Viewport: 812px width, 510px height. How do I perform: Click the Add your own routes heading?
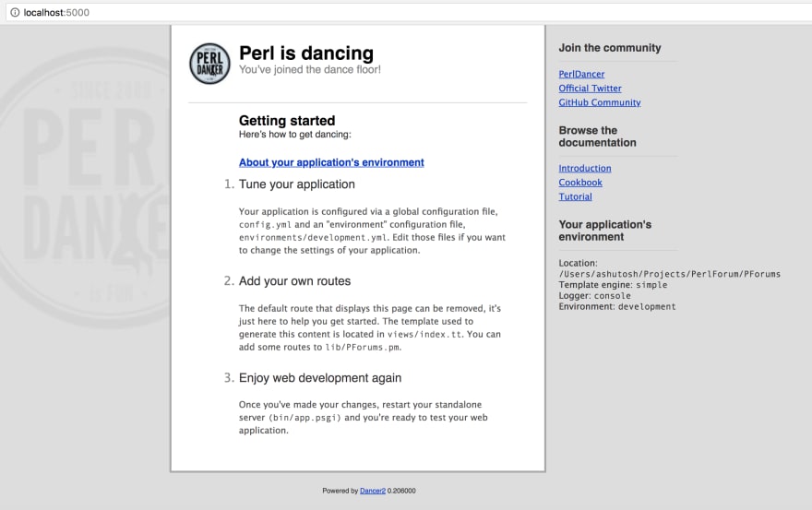point(294,281)
